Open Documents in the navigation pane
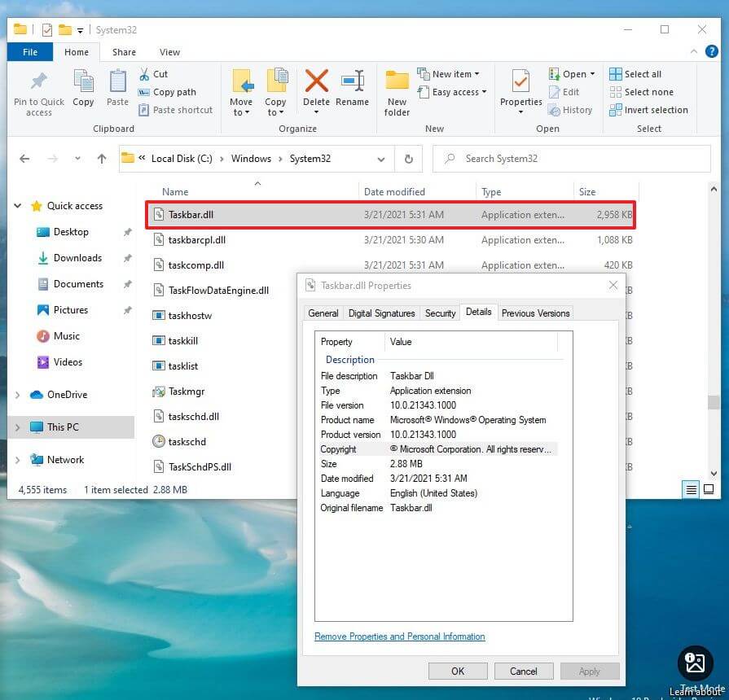 point(78,284)
